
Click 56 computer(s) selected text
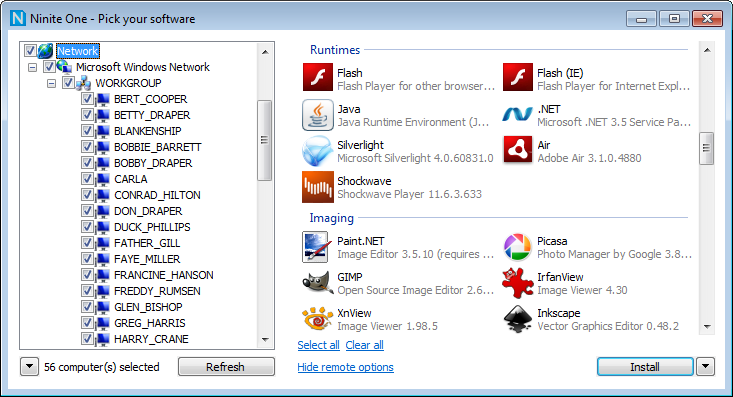(x=101, y=367)
